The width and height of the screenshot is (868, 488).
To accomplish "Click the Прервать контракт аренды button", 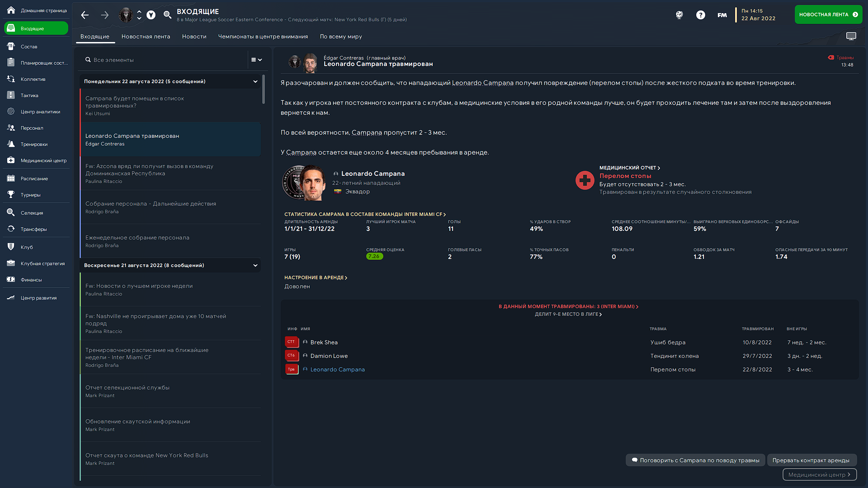I will 811,460.
